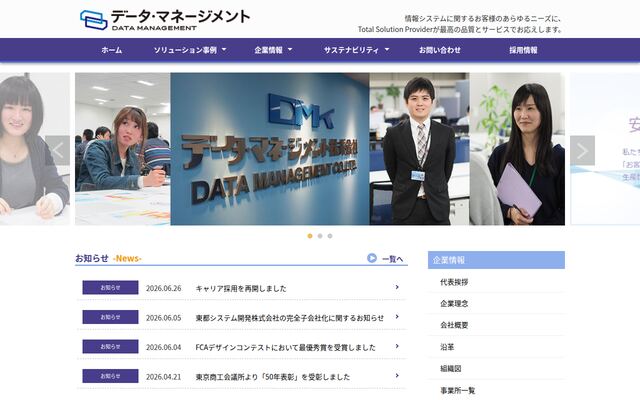Click お知らせ tag on 2026.04.21 row
The height and width of the screenshot is (400, 640).
[110, 376]
